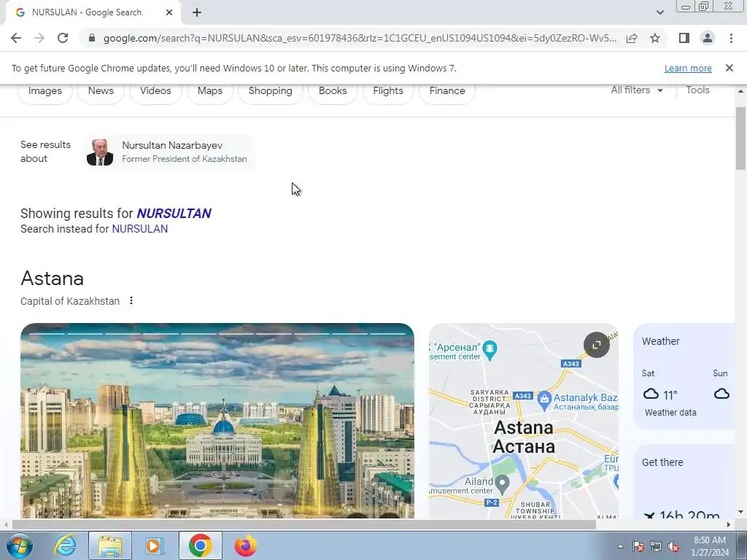Click the Chrome taskbar icon
The height and width of the screenshot is (560, 747).
click(200, 545)
